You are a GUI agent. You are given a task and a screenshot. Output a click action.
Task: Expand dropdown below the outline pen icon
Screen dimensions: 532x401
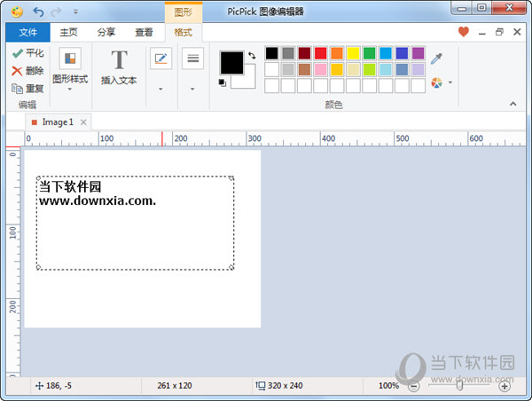pyautogui.click(x=160, y=89)
